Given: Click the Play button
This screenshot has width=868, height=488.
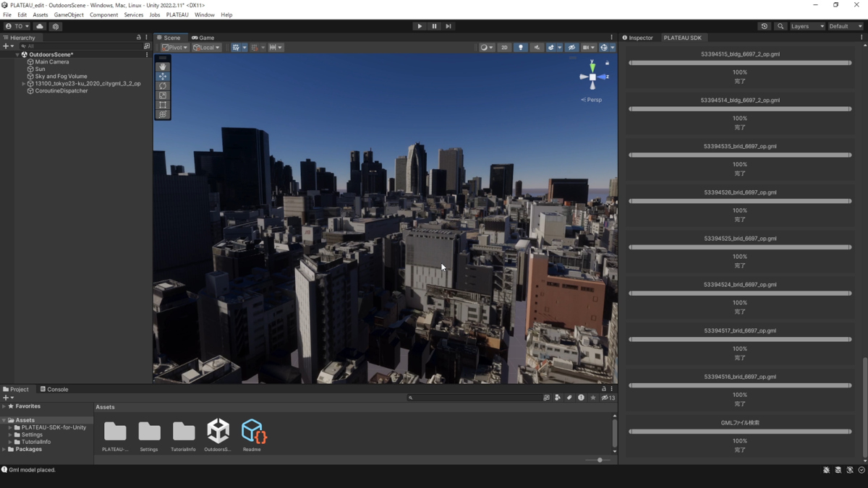Looking at the screenshot, I should tap(420, 26).
